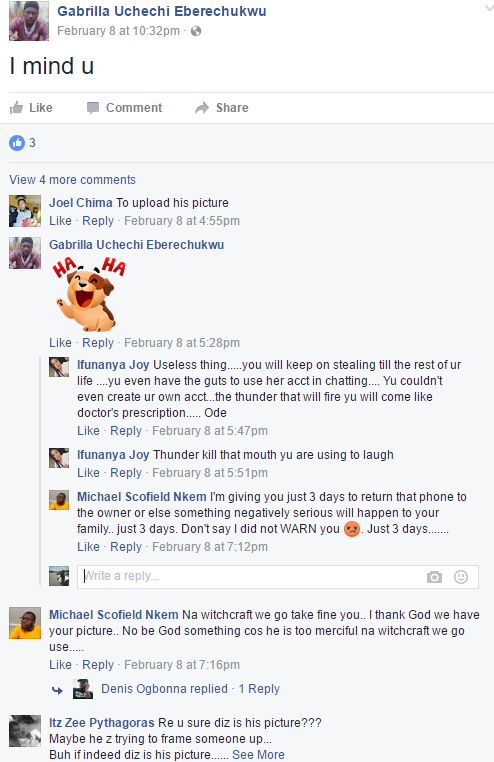
Task: Open Michael Scofield Nkem's profile from 7:16pm comment
Action: 114,615
